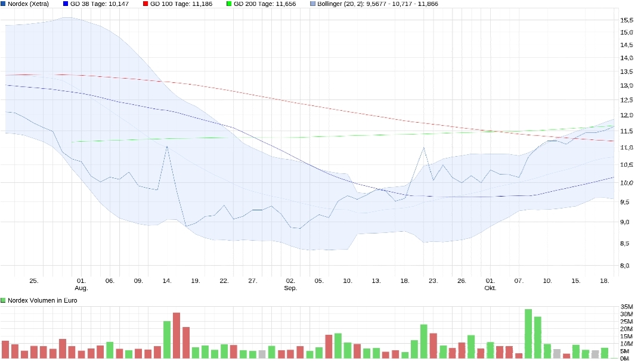Click the 'GD 38 Tage: 10,147' label
The width and height of the screenshot is (644, 361).
(x=100, y=4)
